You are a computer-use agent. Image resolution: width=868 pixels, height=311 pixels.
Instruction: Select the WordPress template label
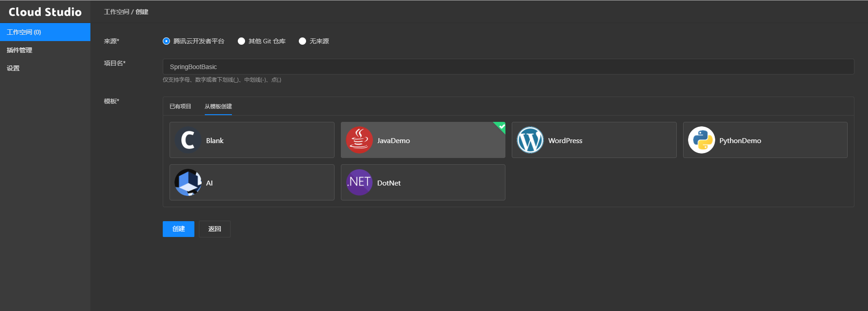click(565, 141)
